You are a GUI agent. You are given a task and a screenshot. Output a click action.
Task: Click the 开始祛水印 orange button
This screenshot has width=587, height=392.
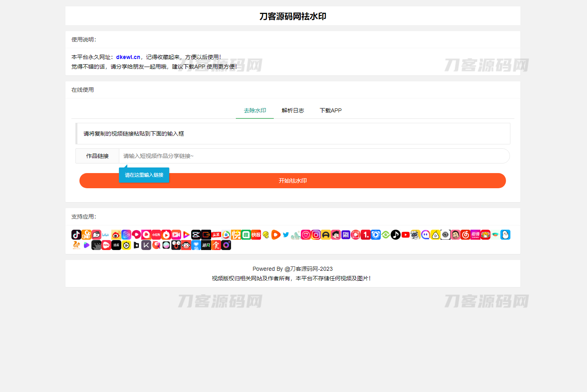pyautogui.click(x=293, y=181)
